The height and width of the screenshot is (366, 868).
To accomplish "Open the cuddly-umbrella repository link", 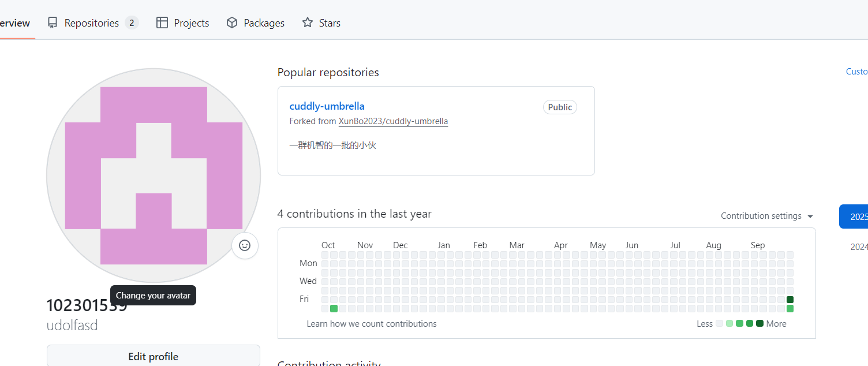I will click(x=327, y=106).
